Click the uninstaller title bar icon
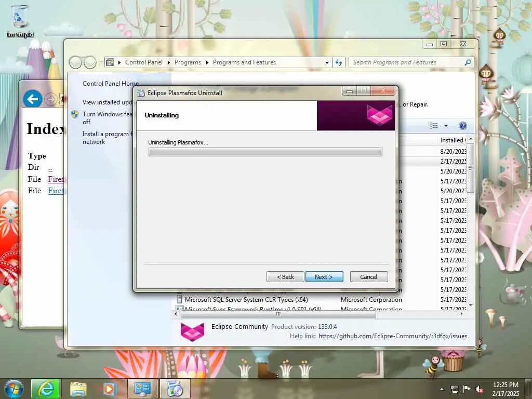Image resolution: width=532 pixels, height=399 pixels. 141,93
